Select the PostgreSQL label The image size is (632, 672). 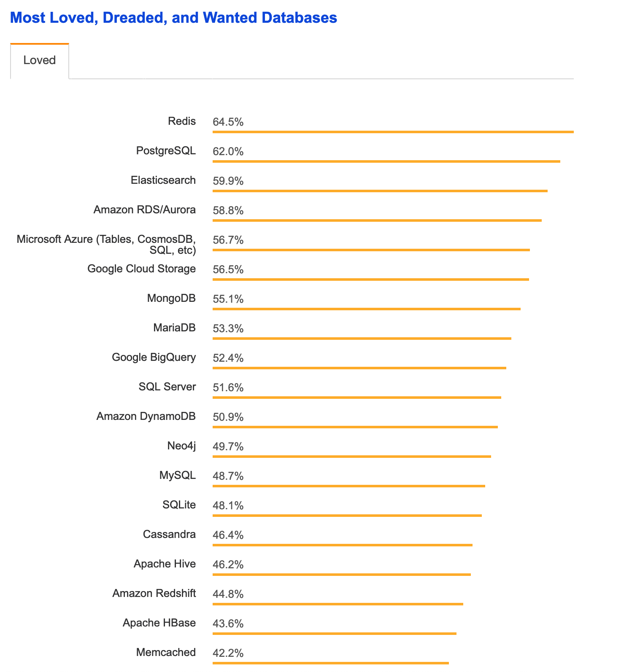166,151
